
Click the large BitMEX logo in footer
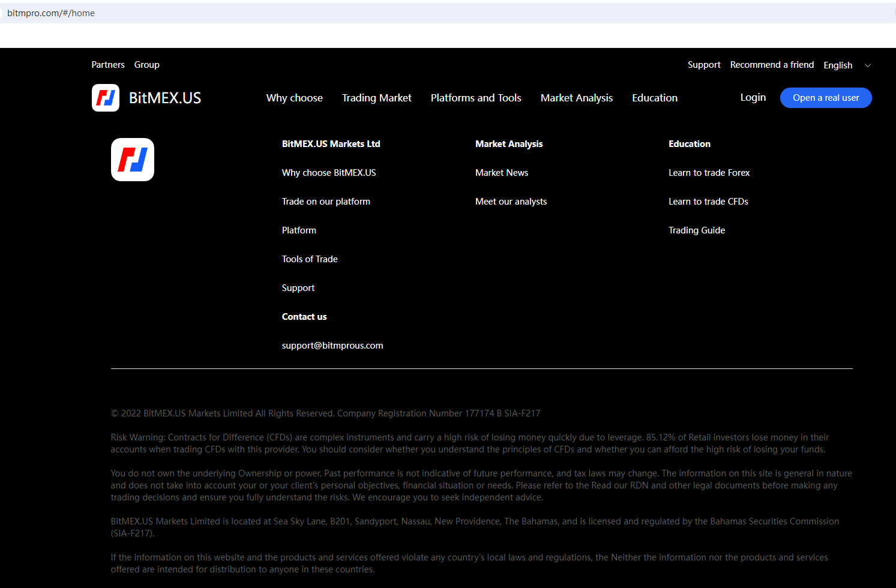click(133, 160)
